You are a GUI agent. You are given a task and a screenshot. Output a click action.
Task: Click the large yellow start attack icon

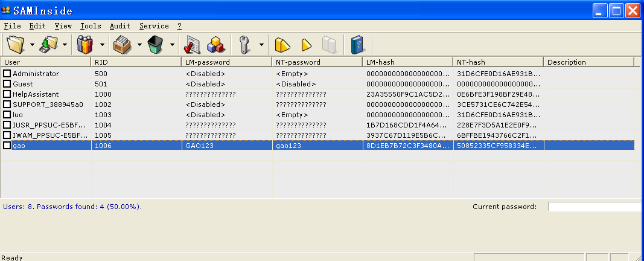tap(282, 44)
